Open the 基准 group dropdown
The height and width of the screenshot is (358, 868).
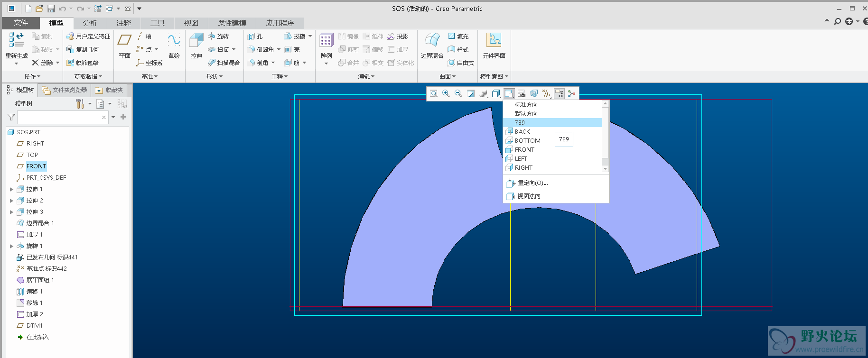149,76
